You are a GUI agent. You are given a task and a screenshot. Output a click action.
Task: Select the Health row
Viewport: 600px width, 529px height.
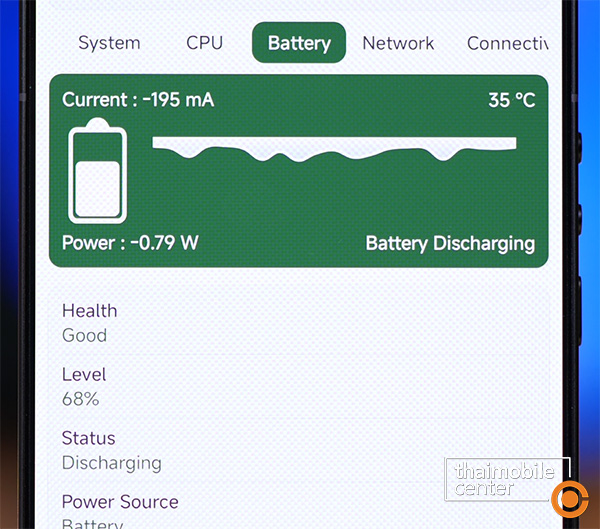299,323
